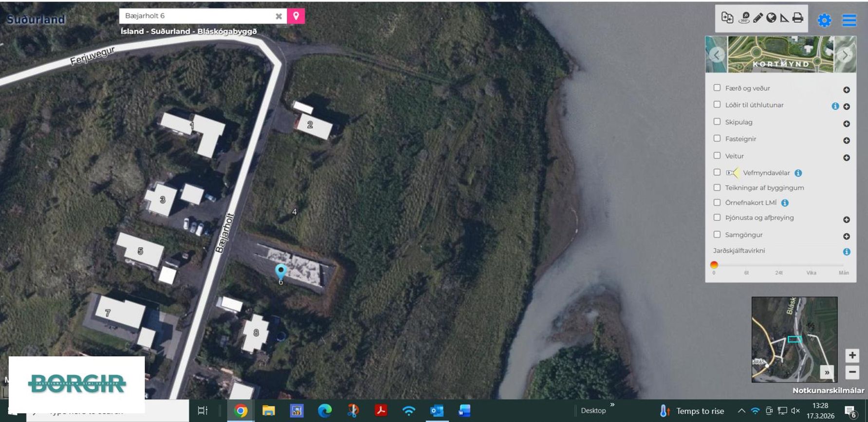Open the Notkunarskilmálar link
The width and height of the screenshot is (868, 422).
tap(828, 390)
